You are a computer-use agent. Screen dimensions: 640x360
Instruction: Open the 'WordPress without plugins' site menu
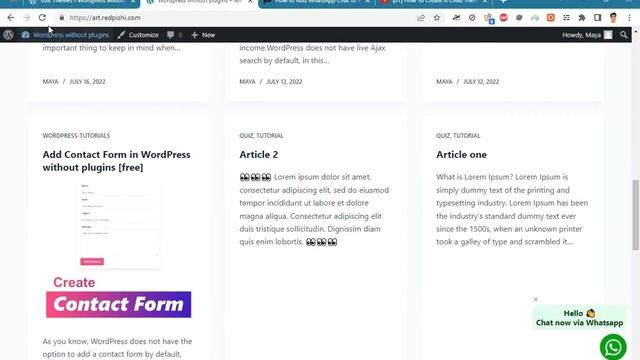coord(65,35)
